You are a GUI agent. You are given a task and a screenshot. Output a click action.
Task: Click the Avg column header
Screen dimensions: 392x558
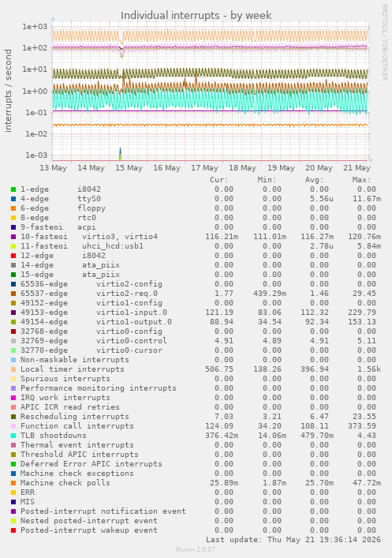[x=315, y=180]
